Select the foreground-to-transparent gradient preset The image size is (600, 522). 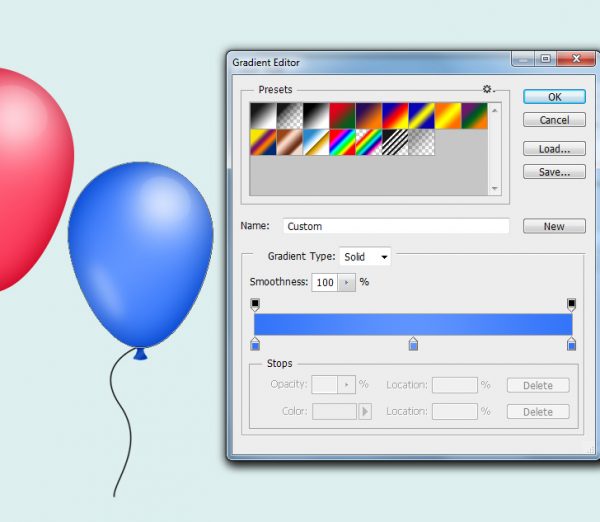coord(290,116)
